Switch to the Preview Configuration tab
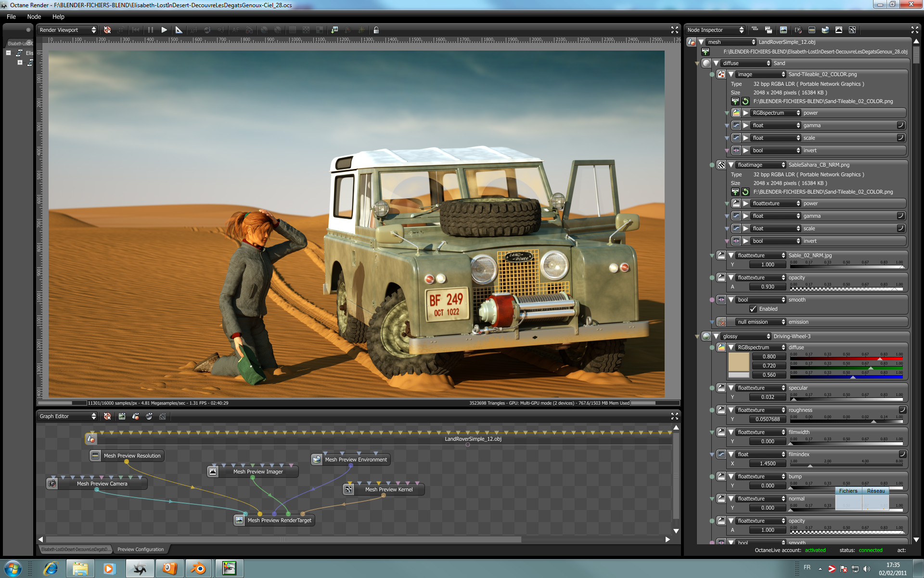The image size is (924, 578). click(x=141, y=549)
